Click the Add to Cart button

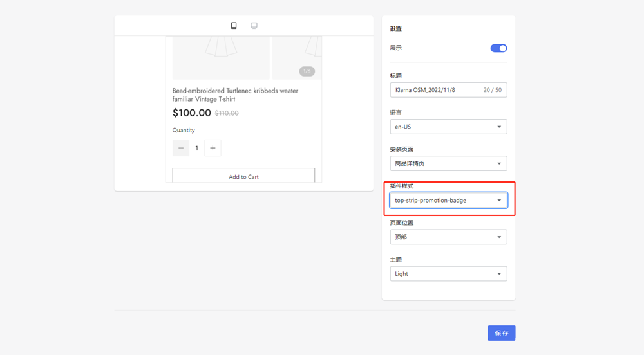[x=243, y=176]
